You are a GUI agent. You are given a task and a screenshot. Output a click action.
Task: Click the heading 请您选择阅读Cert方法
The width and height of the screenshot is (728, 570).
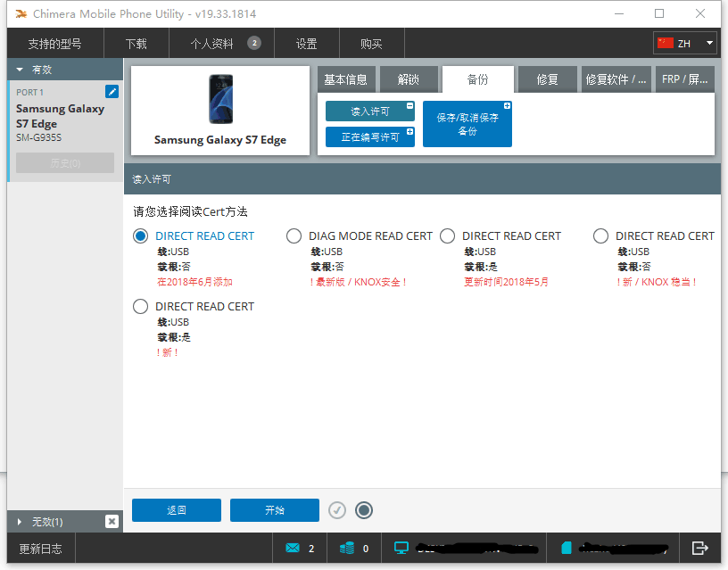(190, 211)
